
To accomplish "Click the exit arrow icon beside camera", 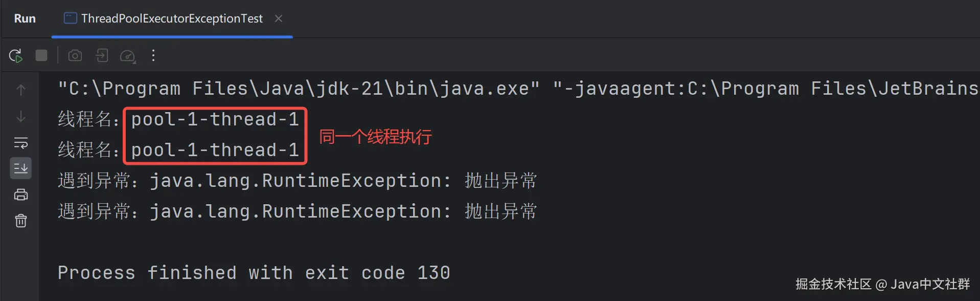I will pyautogui.click(x=102, y=55).
